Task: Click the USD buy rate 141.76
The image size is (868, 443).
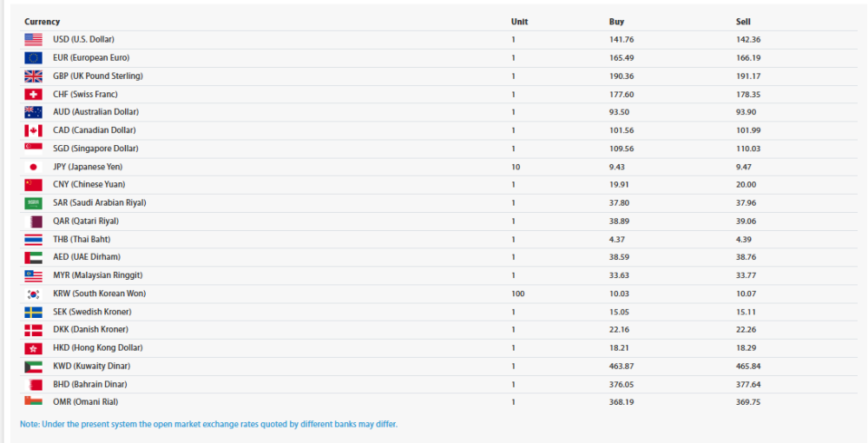Action: pos(621,39)
